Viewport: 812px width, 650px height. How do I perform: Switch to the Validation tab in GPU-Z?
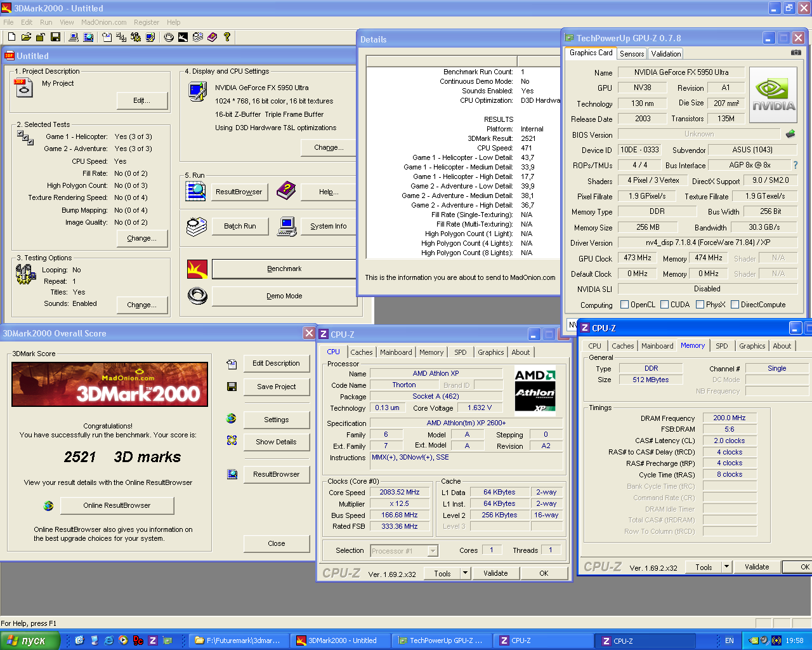click(x=666, y=54)
